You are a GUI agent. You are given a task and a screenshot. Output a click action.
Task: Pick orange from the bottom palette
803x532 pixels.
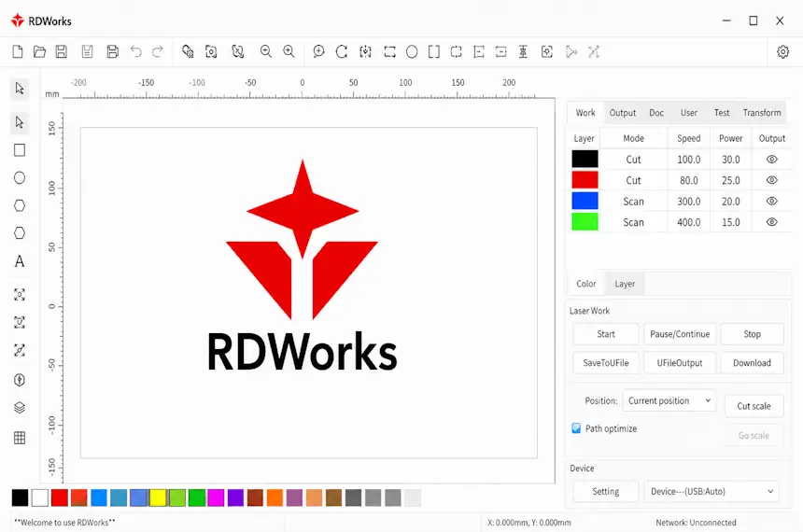(x=275, y=497)
